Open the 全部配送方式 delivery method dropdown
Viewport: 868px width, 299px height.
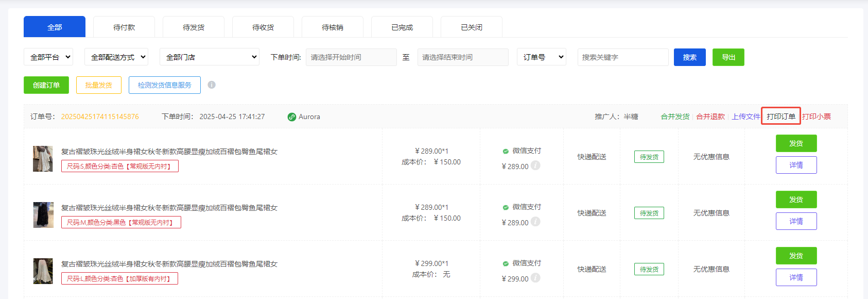(x=116, y=57)
